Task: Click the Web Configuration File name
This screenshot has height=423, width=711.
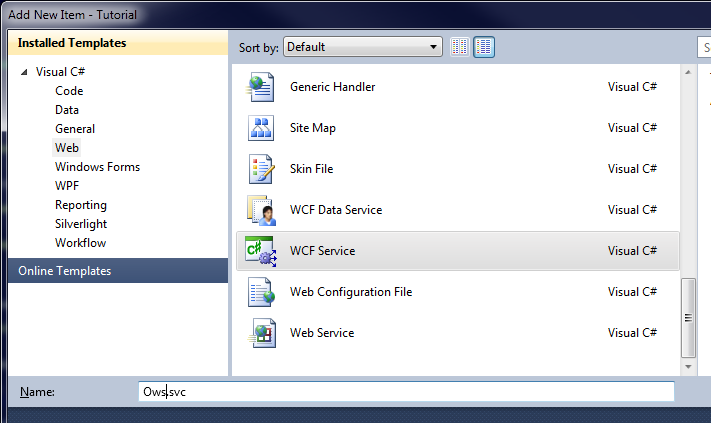Action: pyautogui.click(x=351, y=292)
